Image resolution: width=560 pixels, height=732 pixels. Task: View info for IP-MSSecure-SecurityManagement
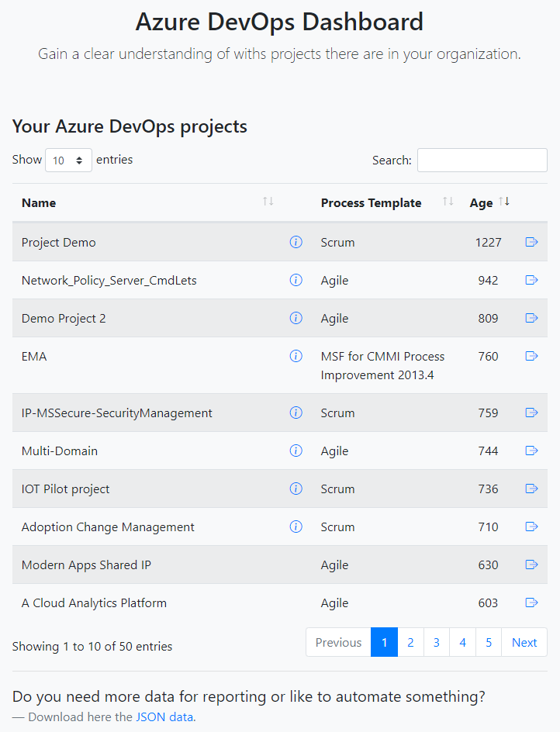coord(296,413)
